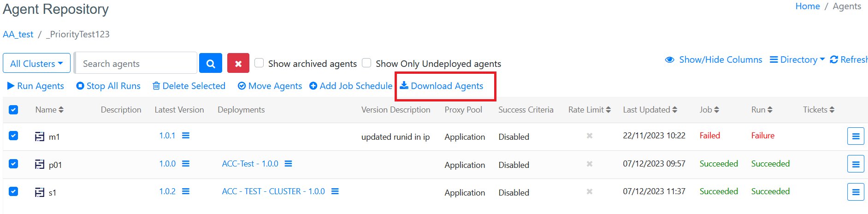Open deployment menu icon next to ACC-Test - 1.0.0
868x214 pixels.
point(289,164)
